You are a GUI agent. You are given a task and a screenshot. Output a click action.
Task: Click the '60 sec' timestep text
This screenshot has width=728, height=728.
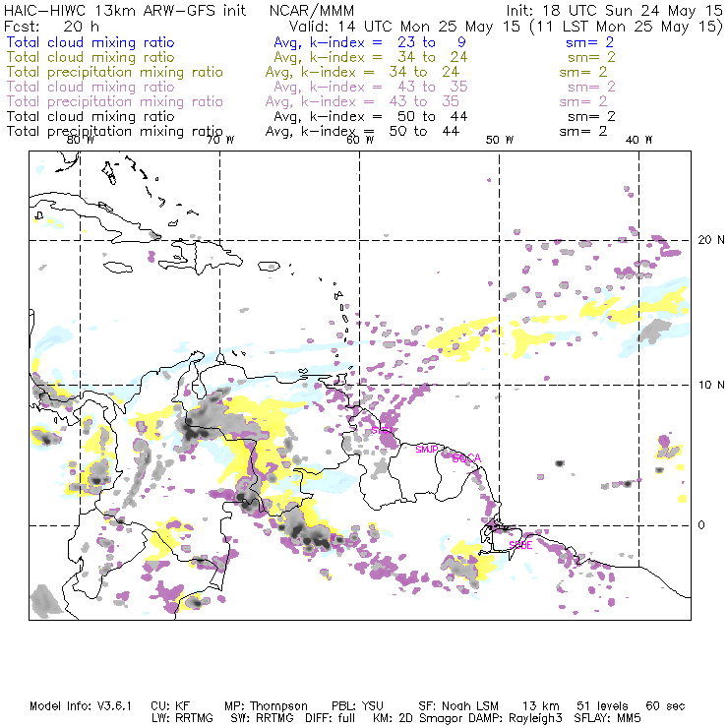click(665, 706)
